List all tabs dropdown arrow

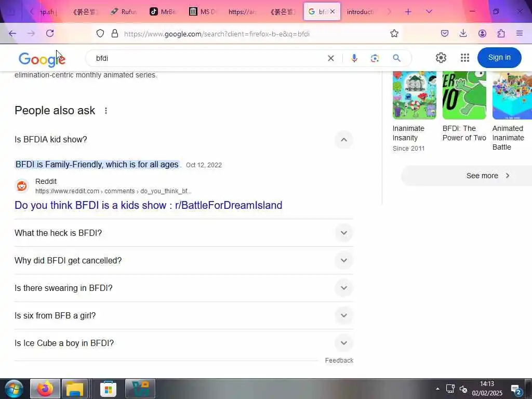[x=429, y=12]
